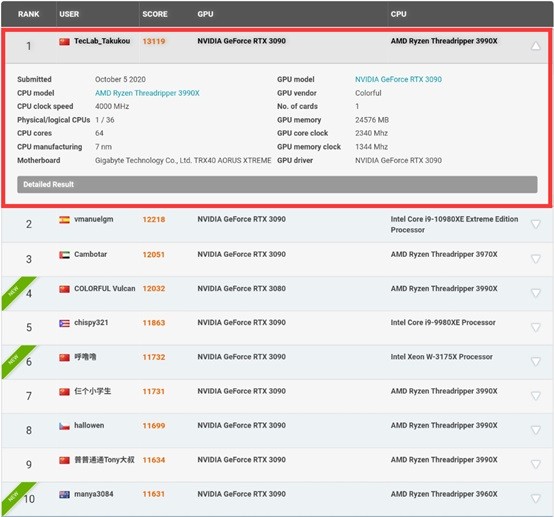Sort by the SCORE column header
This screenshot has height=517, width=554.
(x=155, y=14)
